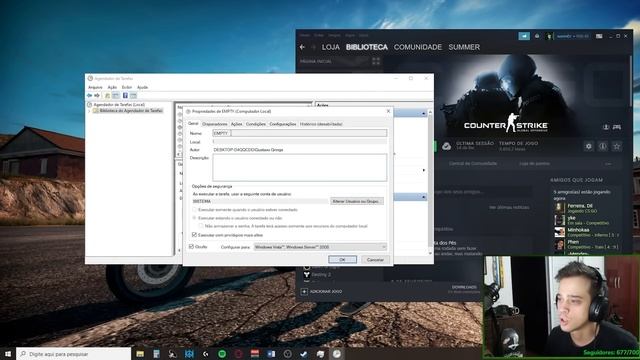Switch to the Disparadores tab

click(x=215, y=124)
